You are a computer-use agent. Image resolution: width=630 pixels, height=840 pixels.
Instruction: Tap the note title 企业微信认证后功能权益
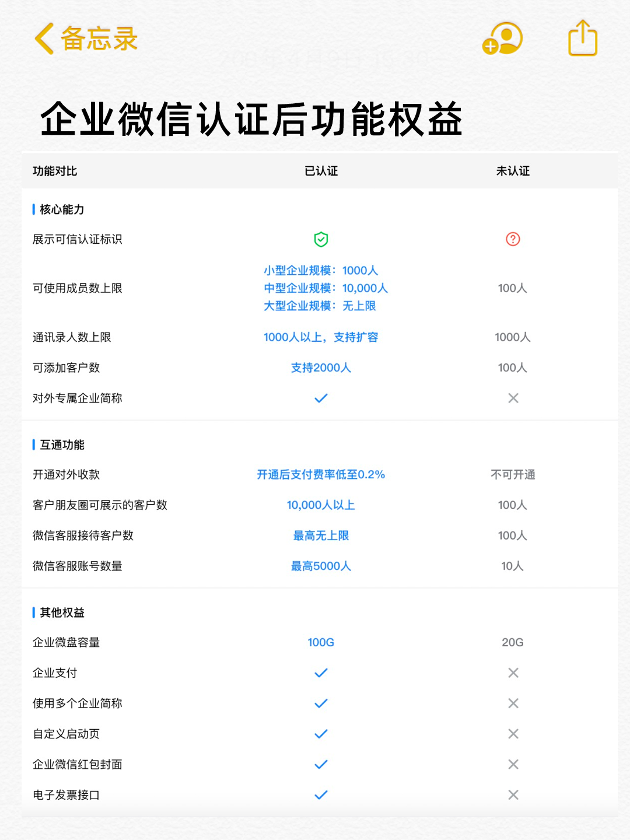click(x=251, y=118)
